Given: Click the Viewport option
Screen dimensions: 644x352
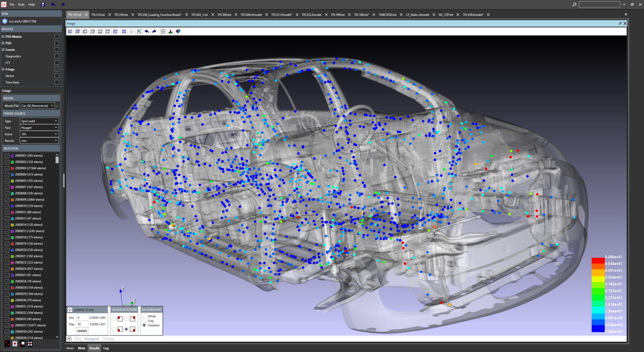Looking at the screenshot, I should pyautogui.click(x=92, y=339).
